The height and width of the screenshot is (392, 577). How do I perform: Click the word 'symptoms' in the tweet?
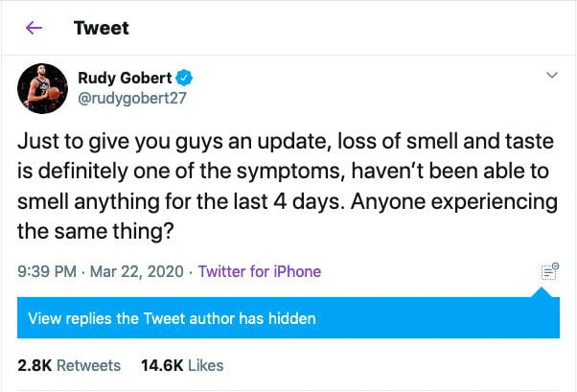click(x=290, y=172)
